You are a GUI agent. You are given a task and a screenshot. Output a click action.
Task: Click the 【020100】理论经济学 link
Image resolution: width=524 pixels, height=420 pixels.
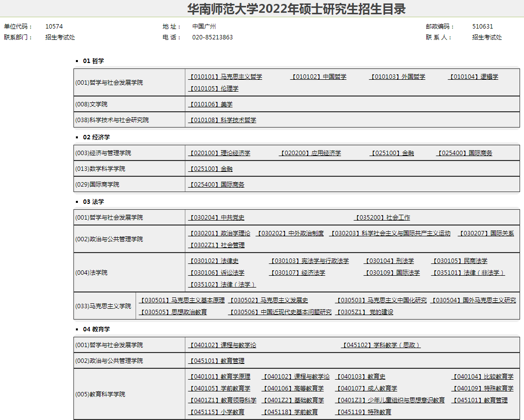(x=219, y=153)
